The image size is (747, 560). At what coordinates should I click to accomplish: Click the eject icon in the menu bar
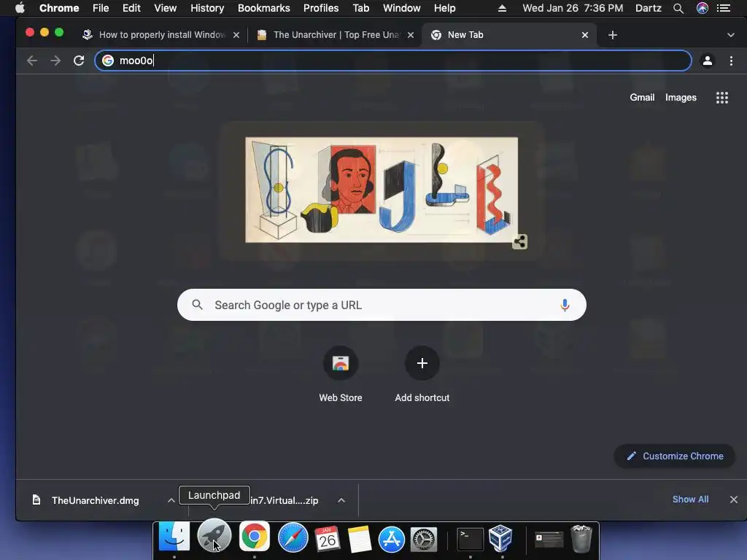[502, 8]
